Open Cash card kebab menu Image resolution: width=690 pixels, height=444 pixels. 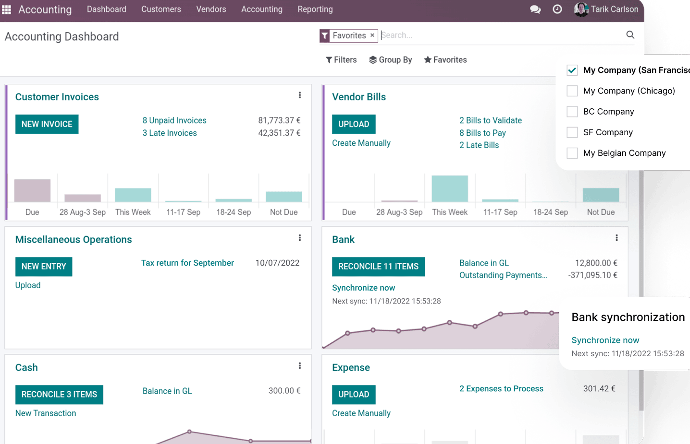[300, 366]
